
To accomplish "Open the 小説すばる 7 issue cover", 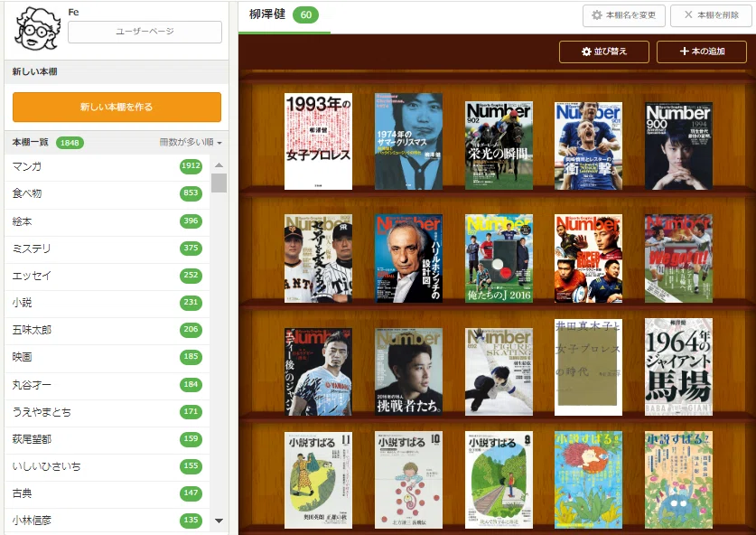I will tap(678, 480).
